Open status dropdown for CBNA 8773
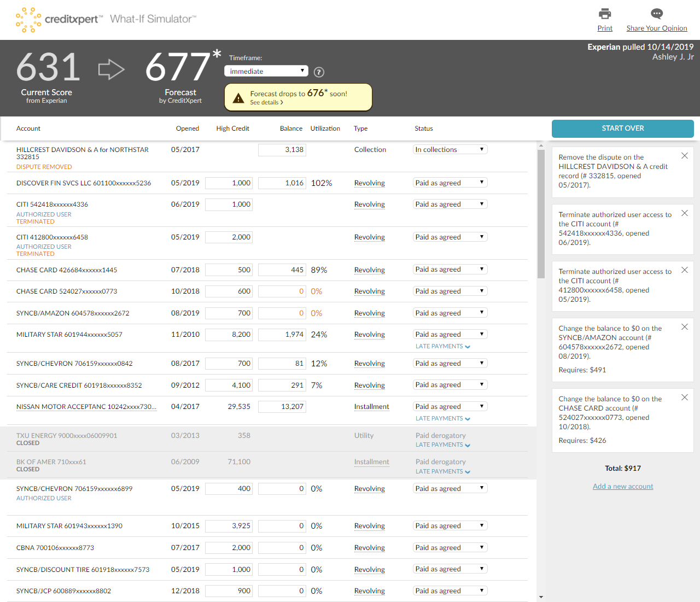 tap(450, 547)
